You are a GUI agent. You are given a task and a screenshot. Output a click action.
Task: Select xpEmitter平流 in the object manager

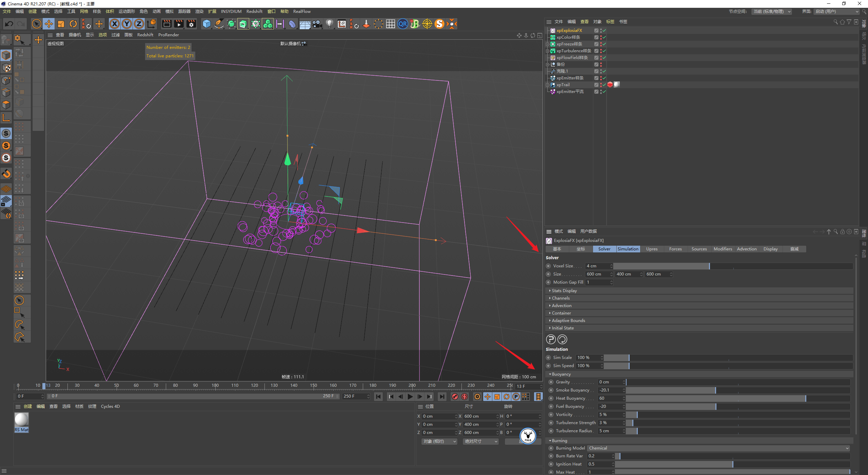click(x=570, y=92)
